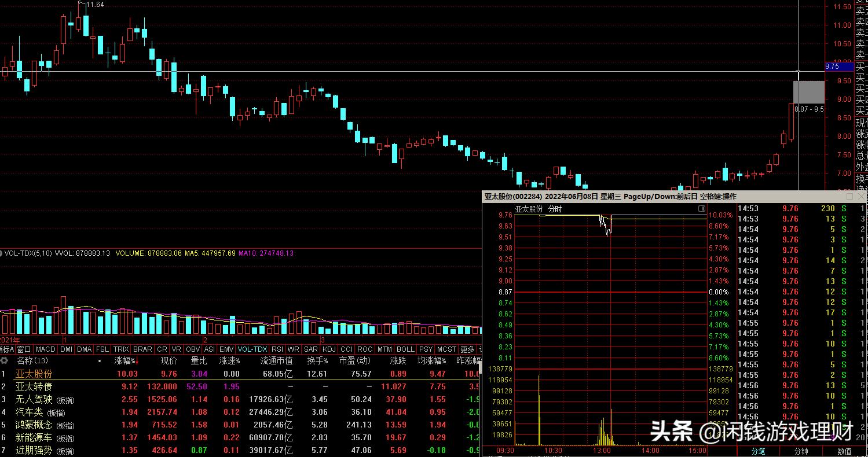868x457 pixels.
Task: Toggle the KDJ indicator
Action: [x=329, y=349]
